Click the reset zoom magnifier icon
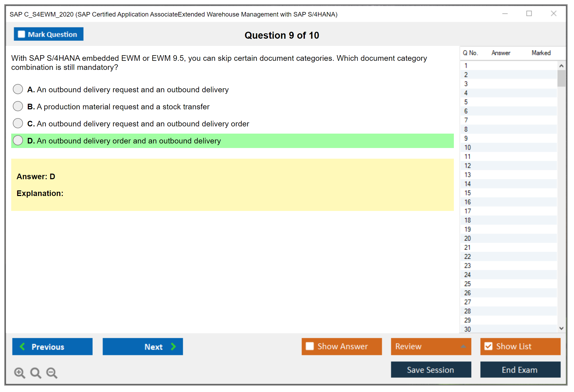 (36, 373)
